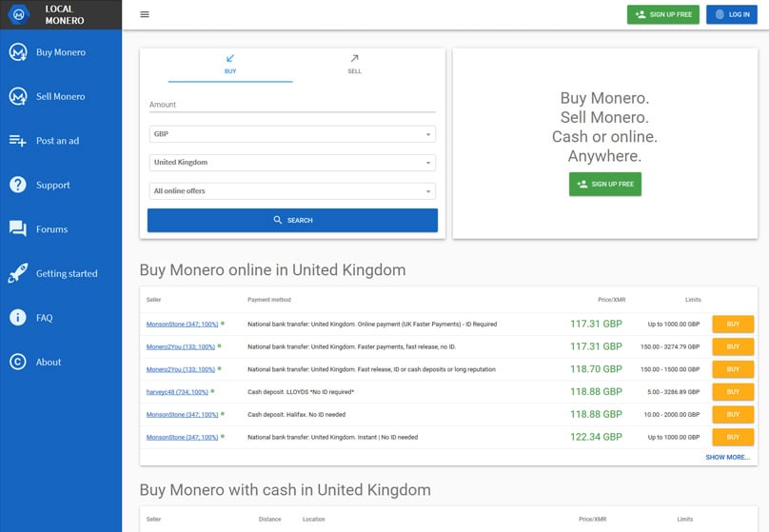Open Monero2You seller link for 118.70 GBP offer
This screenshot has height=532, width=769.
(181, 369)
